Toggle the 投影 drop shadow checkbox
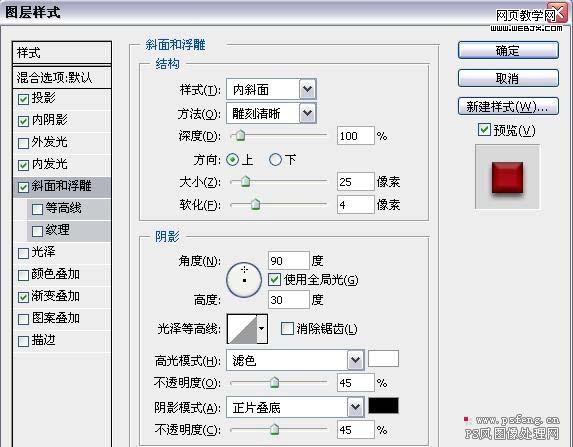This screenshot has width=573, height=447. point(23,99)
